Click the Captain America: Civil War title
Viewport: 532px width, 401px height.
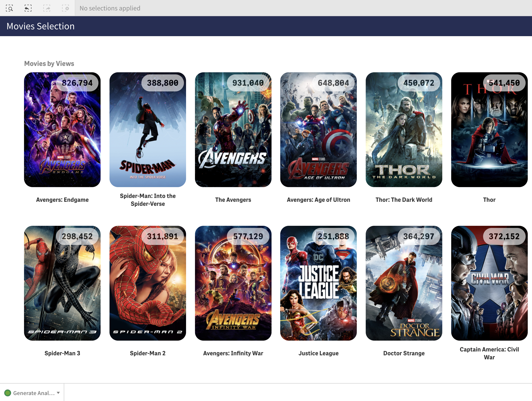coord(489,353)
